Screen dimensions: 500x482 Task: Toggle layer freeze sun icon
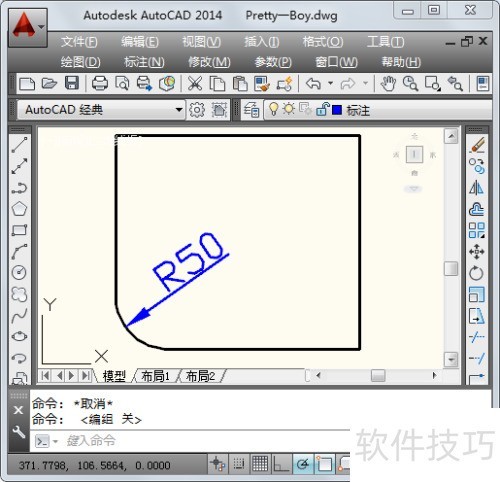pos(289,109)
